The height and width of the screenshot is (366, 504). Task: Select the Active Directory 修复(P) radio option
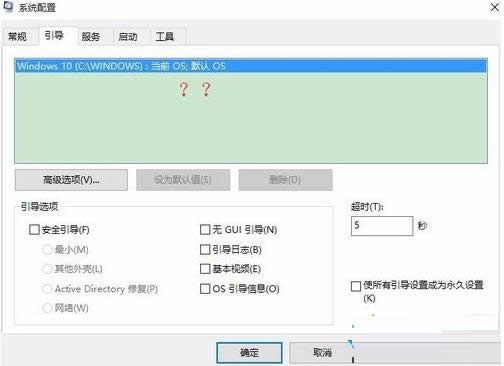[x=47, y=289]
